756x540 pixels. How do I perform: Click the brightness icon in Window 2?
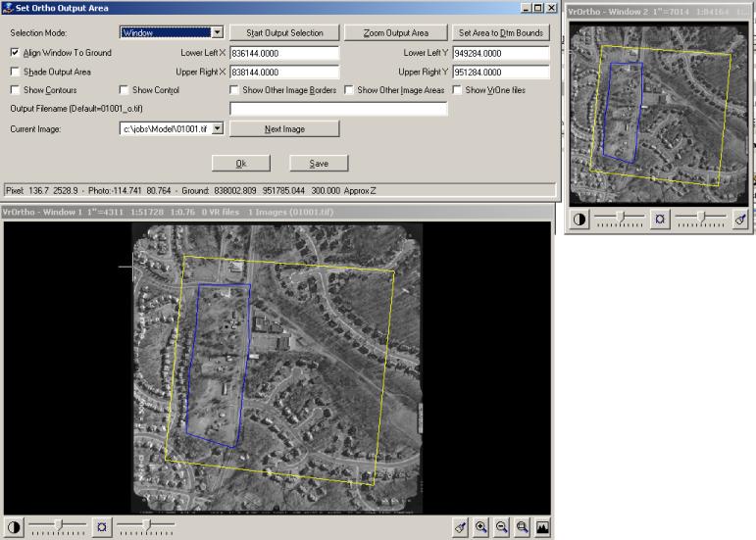660,220
